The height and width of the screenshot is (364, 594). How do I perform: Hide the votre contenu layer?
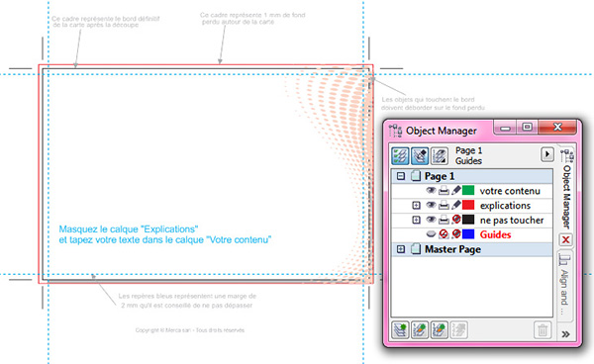[431, 190]
